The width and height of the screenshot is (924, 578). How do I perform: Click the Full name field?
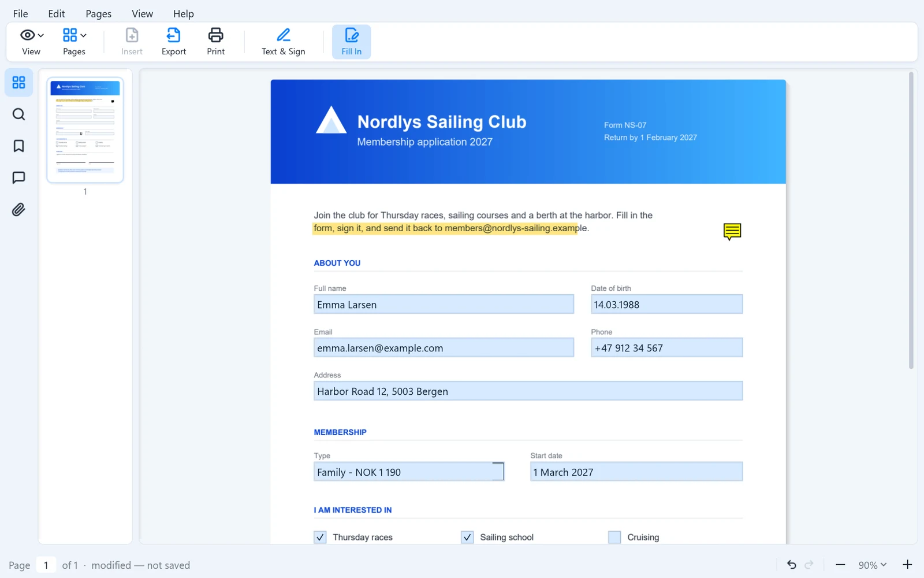[x=444, y=305]
